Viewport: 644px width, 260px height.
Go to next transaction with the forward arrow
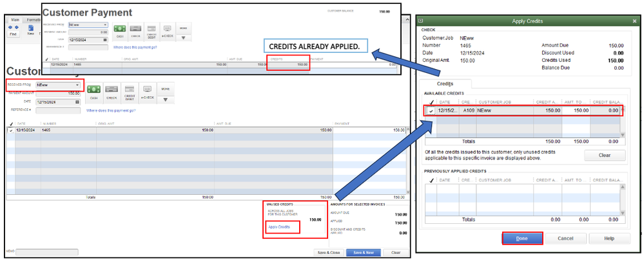pyautogui.click(x=16, y=27)
